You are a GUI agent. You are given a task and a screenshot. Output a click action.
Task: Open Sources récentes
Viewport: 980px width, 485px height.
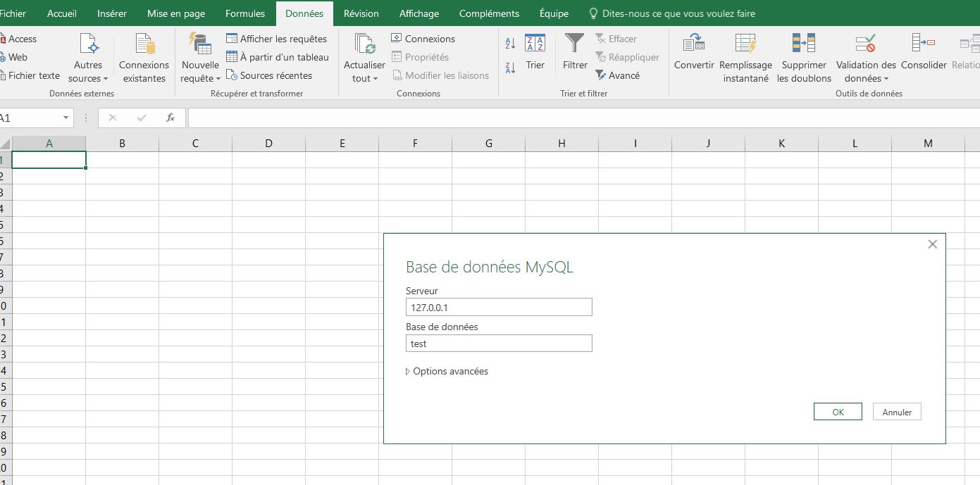[x=269, y=75]
